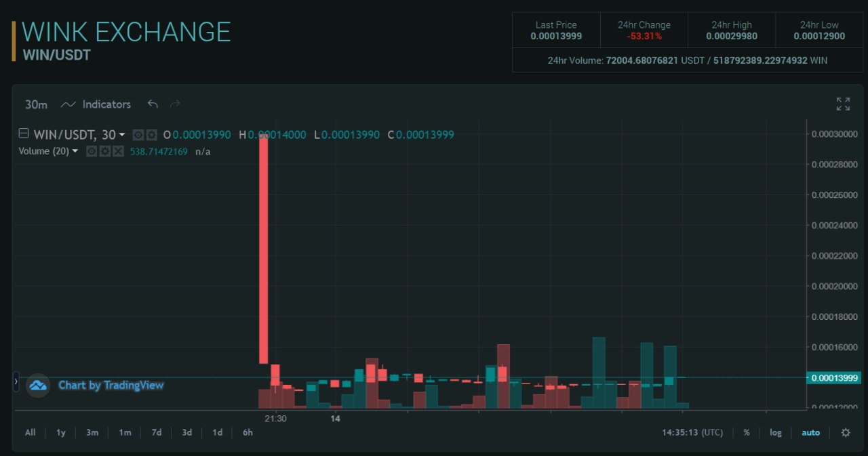Expand the WIN/USDT, 30 legend dropdown
The image size is (868, 456).
122,135
